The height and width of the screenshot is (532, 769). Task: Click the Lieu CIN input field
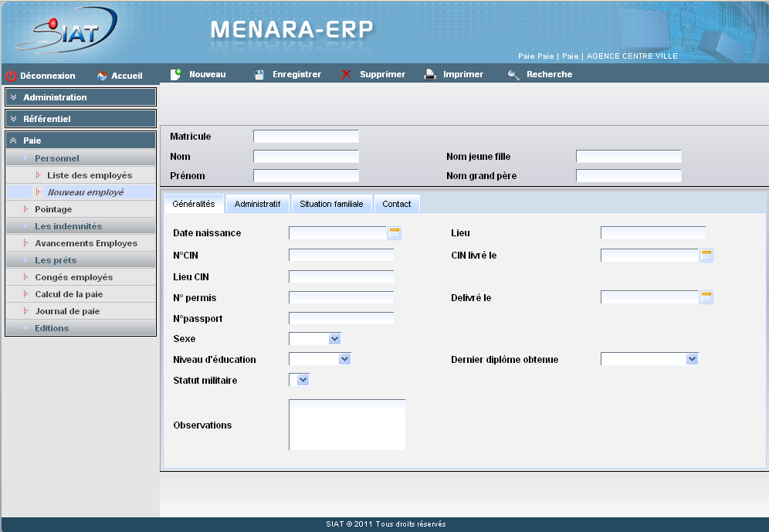point(341,276)
